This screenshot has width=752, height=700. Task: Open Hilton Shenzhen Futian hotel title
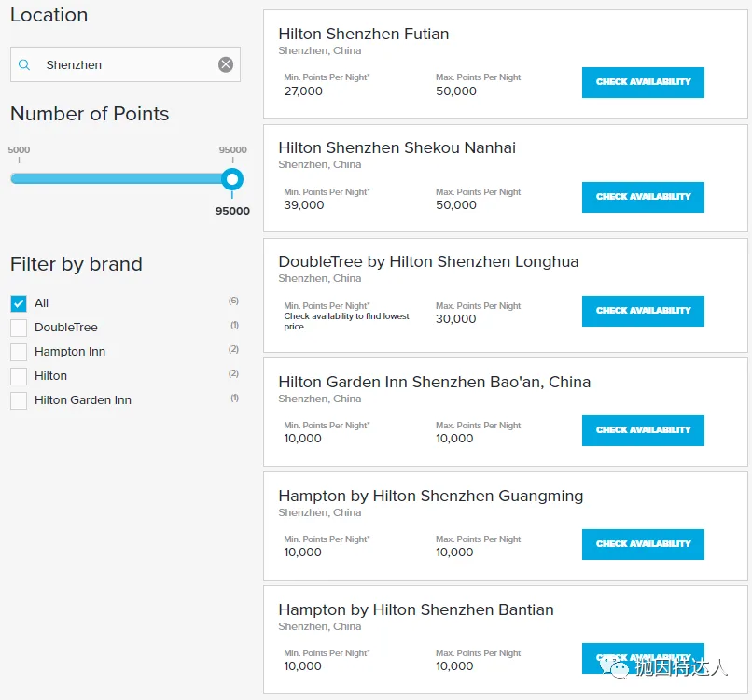(x=364, y=34)
